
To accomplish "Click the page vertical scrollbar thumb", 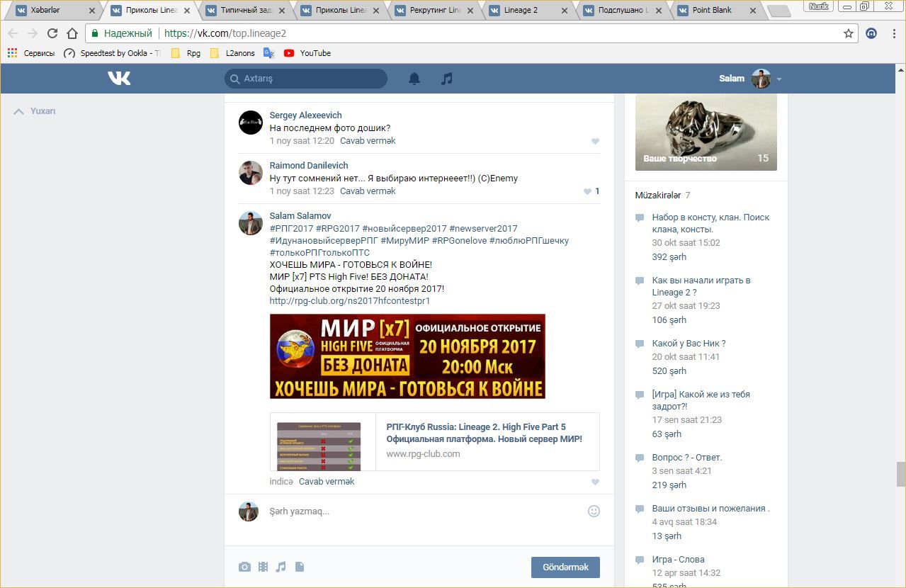I will click(x=900, y=474).
